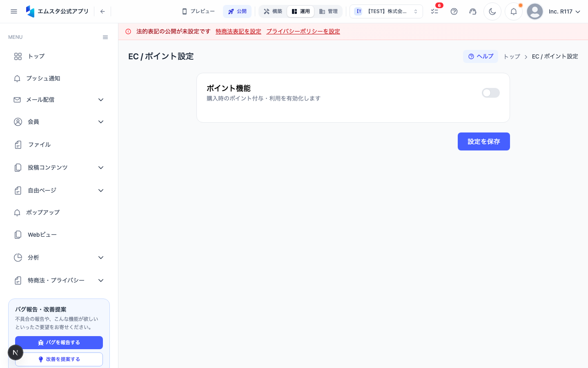Enable the ポイント機能 toggle switch
The height and width of the screenshot is (368, 588).
click(491, 93)
